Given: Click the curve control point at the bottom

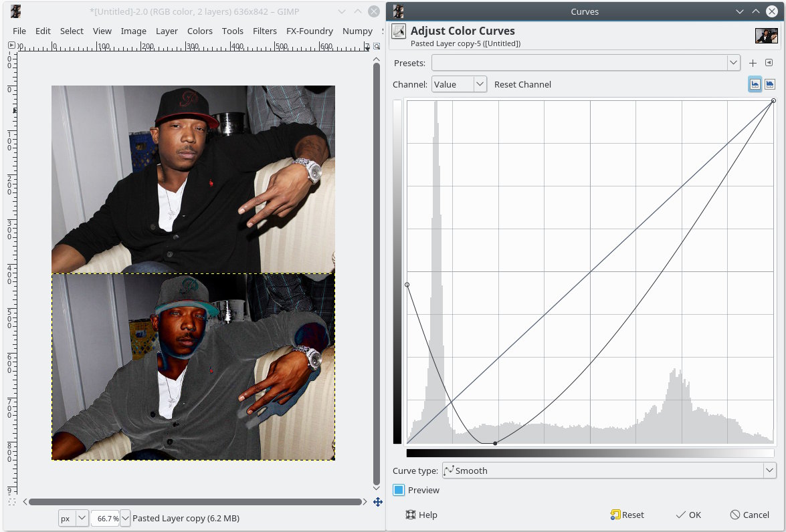Looking at the screenshot, I should [x=495, y=443].
